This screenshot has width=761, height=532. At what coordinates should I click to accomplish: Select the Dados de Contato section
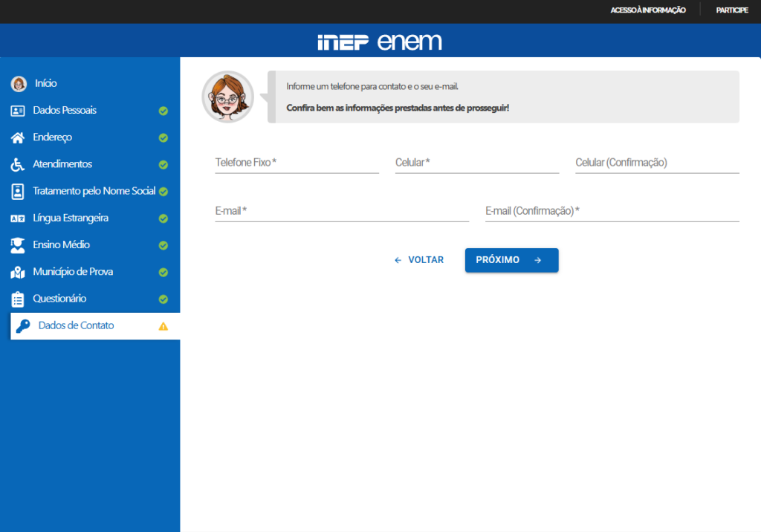(95, 325)
